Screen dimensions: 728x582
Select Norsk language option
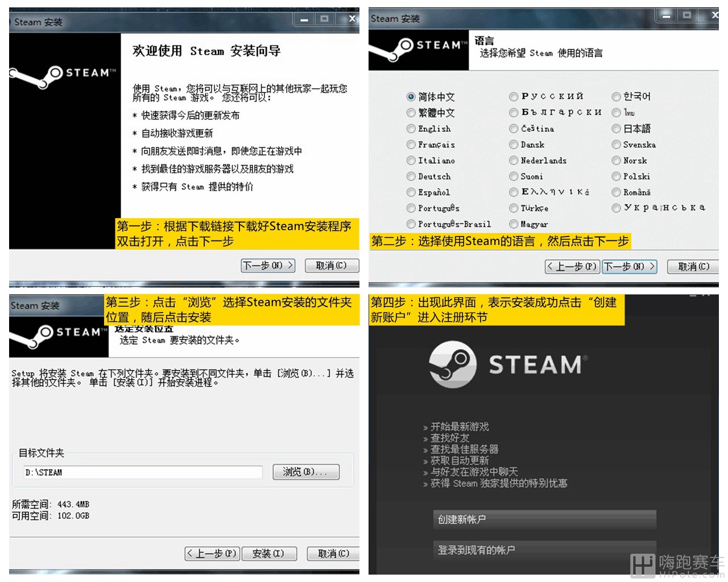pos(616,160)
